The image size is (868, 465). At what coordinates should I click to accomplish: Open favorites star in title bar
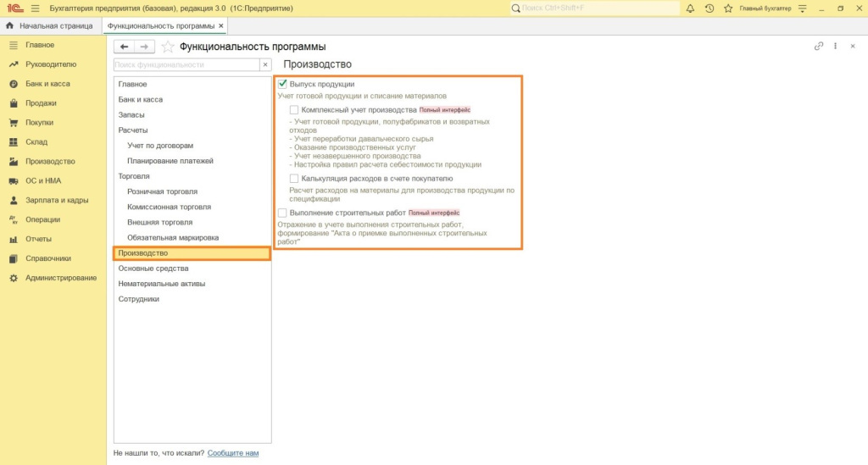(728, 8)
